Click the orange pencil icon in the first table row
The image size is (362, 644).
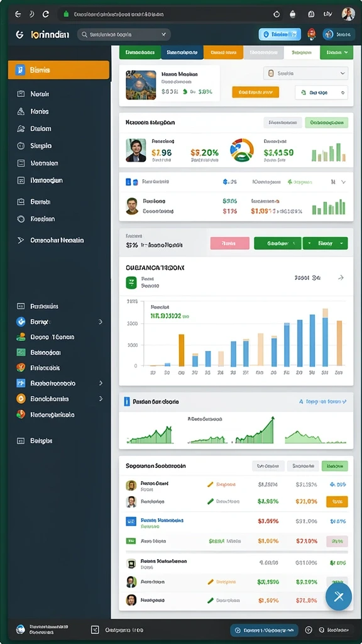[210, 485]
